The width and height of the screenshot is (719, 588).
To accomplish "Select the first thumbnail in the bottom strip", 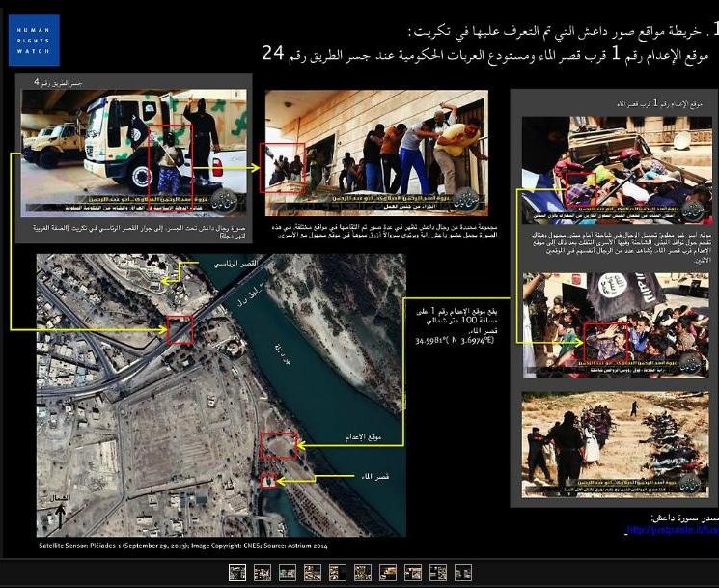I will (x=236, y=573).
